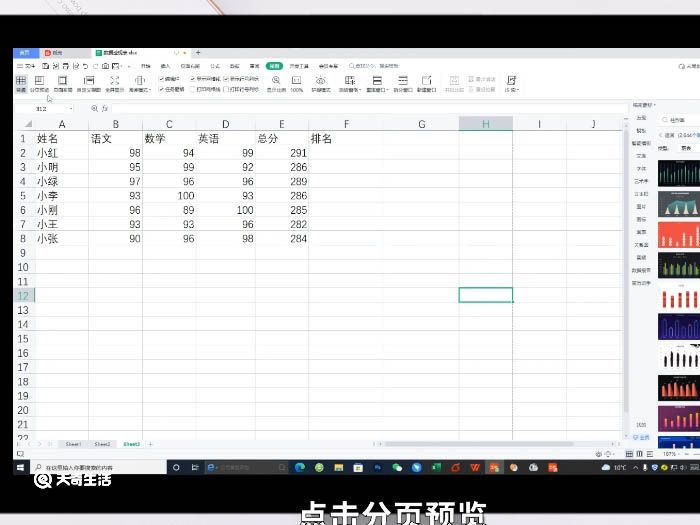The width and height of the screenshot is (700, 525).
Task: Switch to Page Layout view button
Action: [62, 83]
